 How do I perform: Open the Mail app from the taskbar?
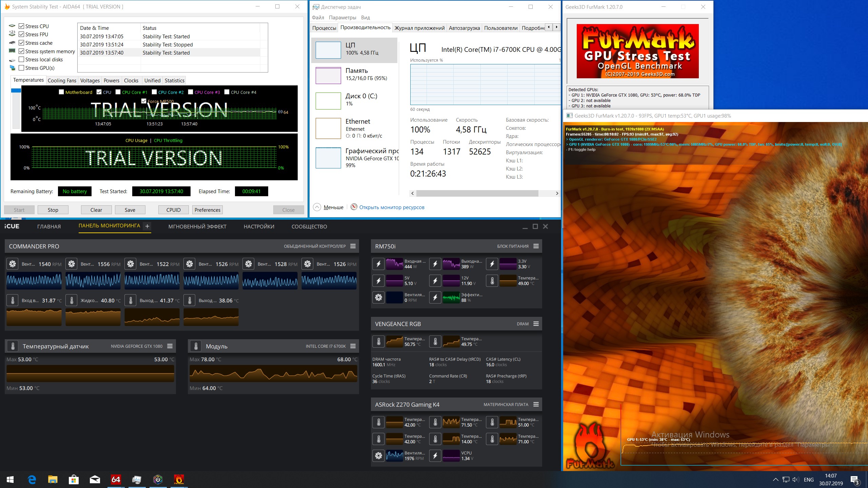[x=95, y=480]
